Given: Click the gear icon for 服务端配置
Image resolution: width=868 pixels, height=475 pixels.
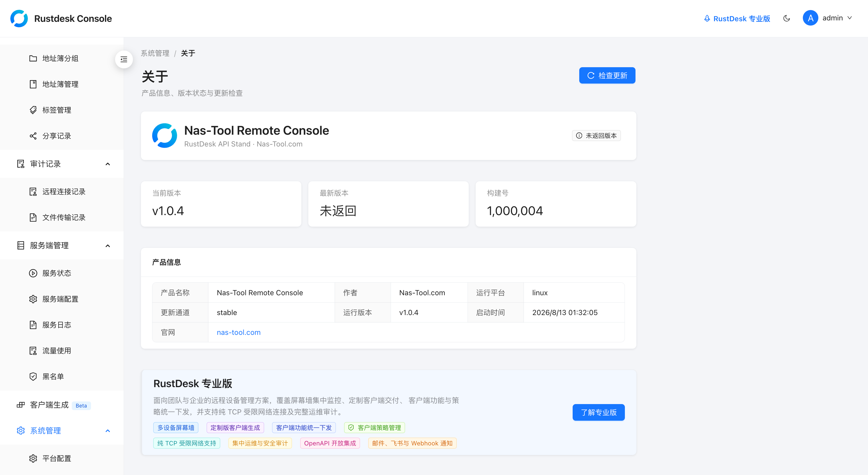Looking at the screenshot, I should click(x=33, y=299).
